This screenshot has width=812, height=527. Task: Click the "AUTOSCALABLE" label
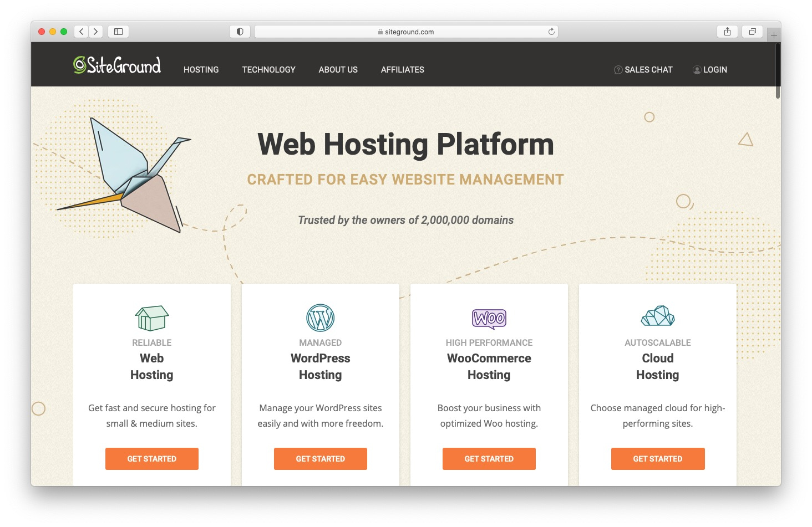658,342
